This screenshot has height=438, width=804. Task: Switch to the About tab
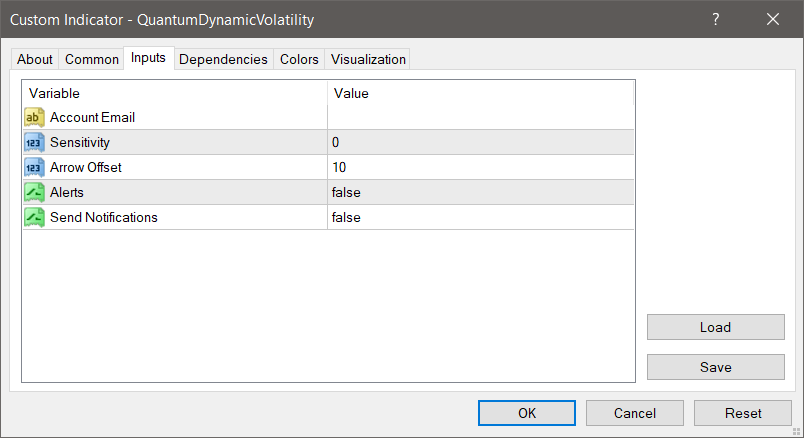point(35,59)
